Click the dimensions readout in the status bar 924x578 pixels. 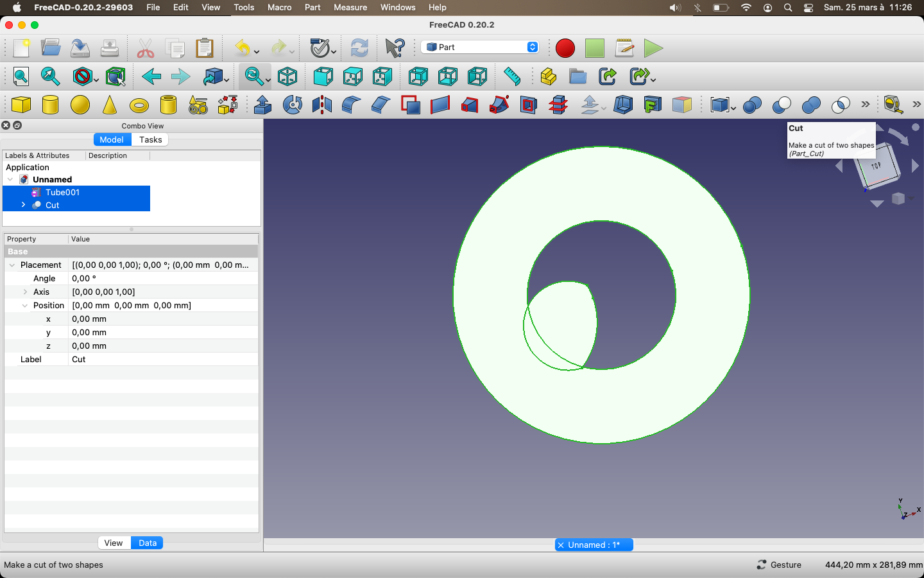click(x=873, y=565)
